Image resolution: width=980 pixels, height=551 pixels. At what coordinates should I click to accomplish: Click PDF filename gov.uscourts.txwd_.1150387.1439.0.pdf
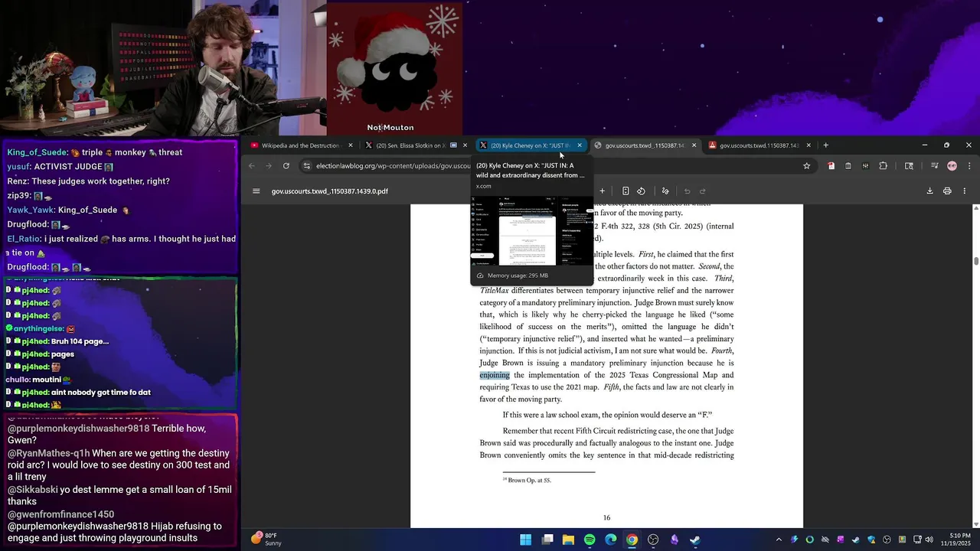(329, 191)
